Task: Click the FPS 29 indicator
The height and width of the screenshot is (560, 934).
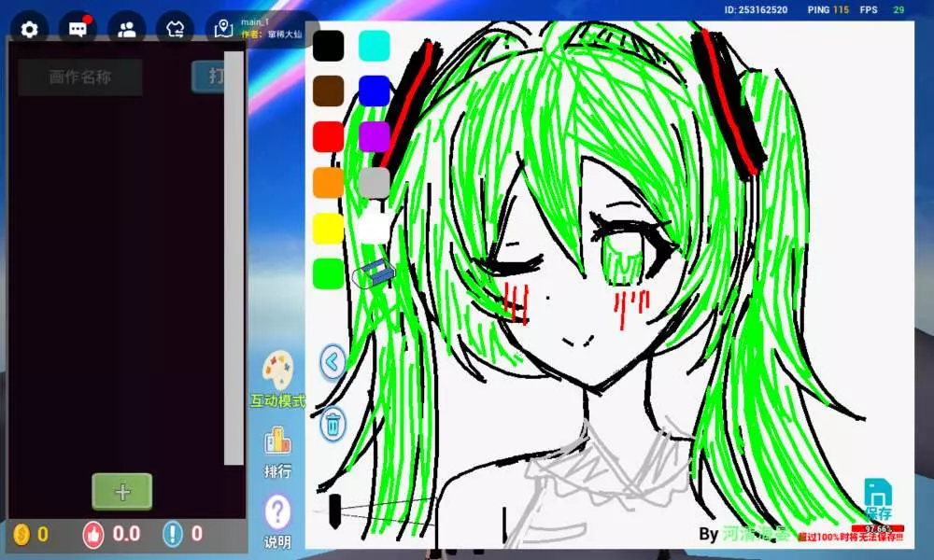Action: click(x=883, y=9)
